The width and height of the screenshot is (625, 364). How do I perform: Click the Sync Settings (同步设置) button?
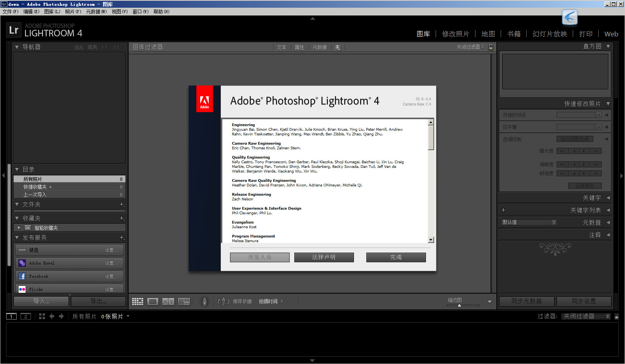pyautogui.click(x=584, y=301)
